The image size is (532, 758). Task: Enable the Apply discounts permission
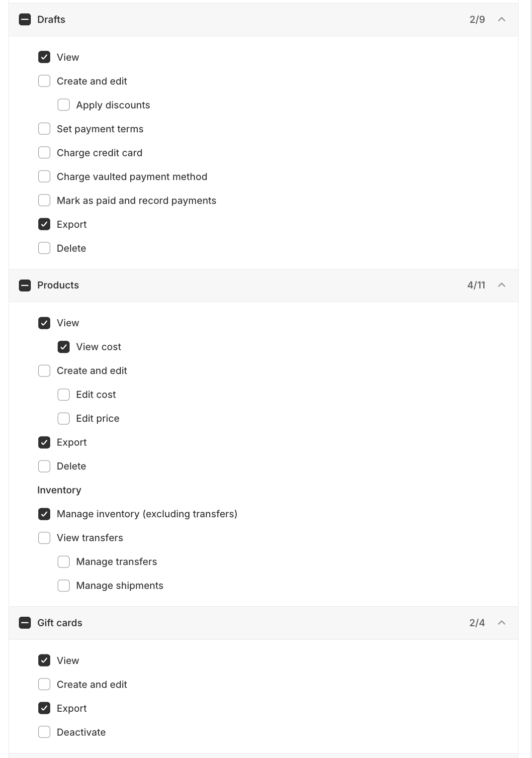point(63,104)
